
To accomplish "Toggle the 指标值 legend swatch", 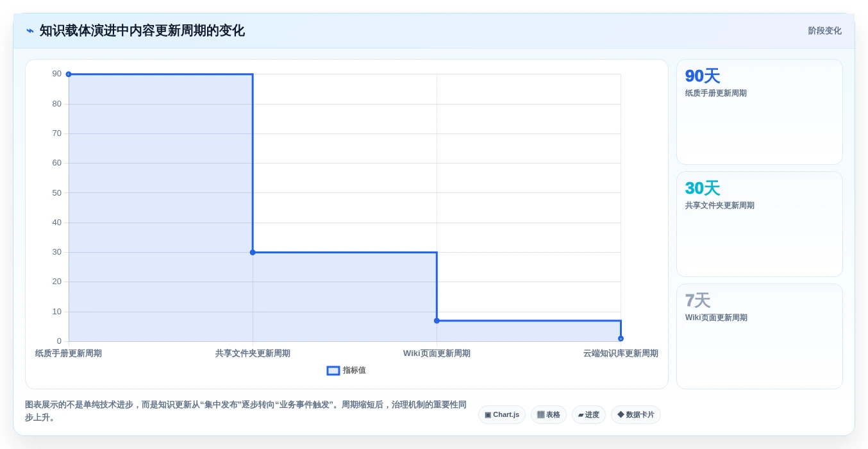I will pos(333,371).
